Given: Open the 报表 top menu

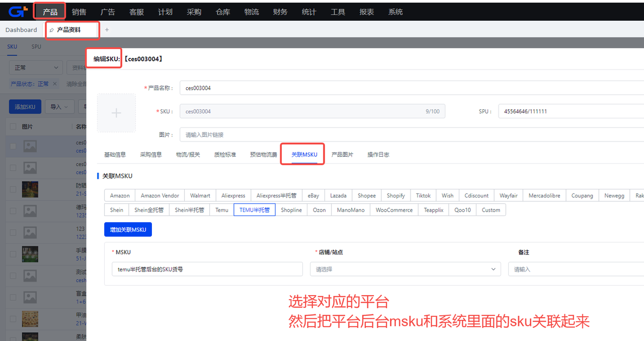Looking at the screenshot, I should coord(367,12).
